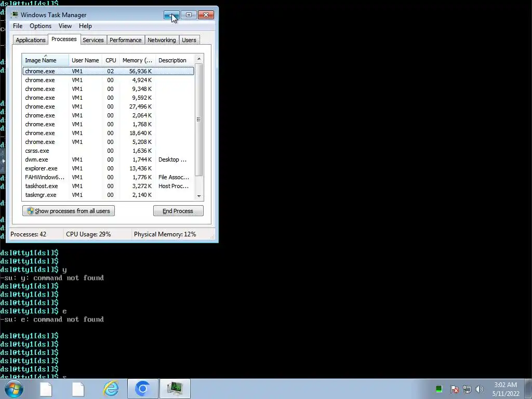
Task: Sort by the CPU column header
Action: tap(111, 60)
